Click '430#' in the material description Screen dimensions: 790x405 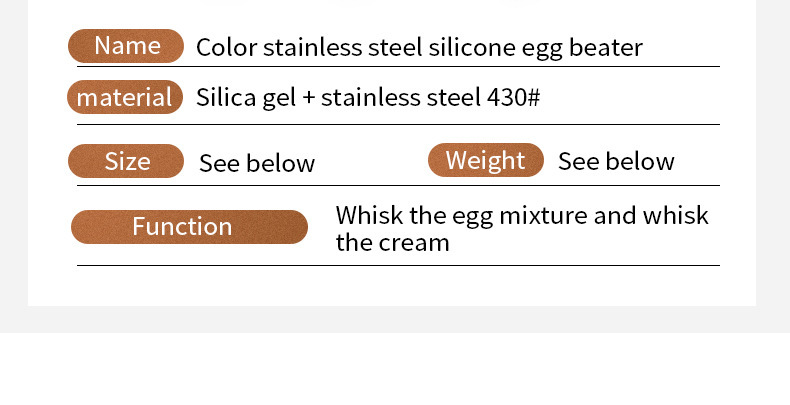pyautogui.click(x=514, y=98)
